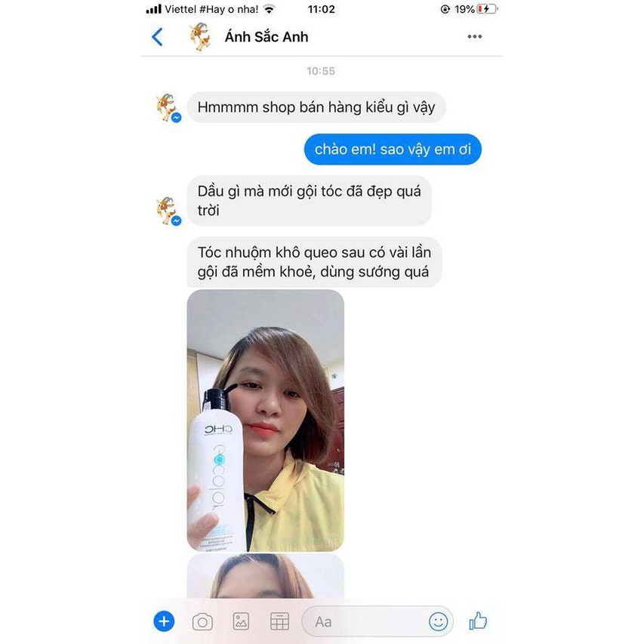The width and height of the screenshot is (644, 644).
Task: Open the three-dot options menu
Action: point(474,36)
